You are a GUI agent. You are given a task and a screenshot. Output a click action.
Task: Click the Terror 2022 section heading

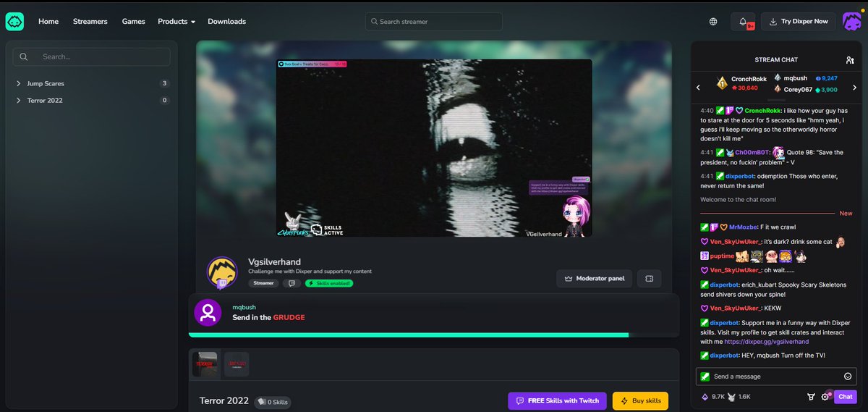[224, 400]
